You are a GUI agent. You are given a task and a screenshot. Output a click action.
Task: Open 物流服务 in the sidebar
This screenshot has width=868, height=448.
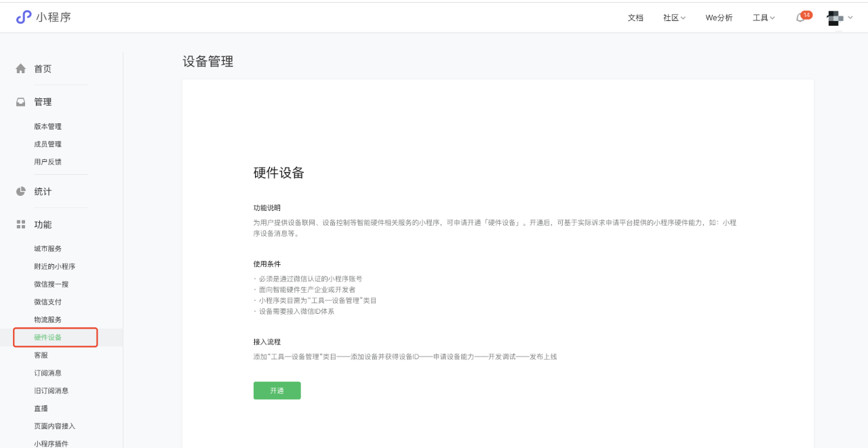pos(47,319)
